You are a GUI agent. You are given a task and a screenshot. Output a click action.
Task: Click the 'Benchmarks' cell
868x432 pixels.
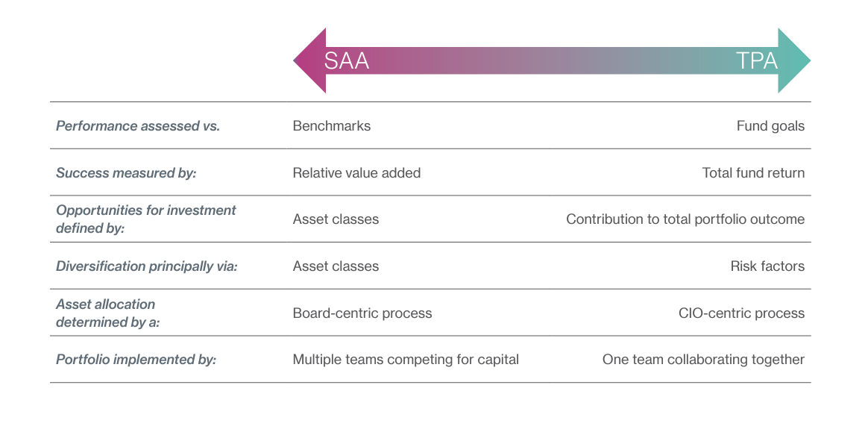click(332, 126)
